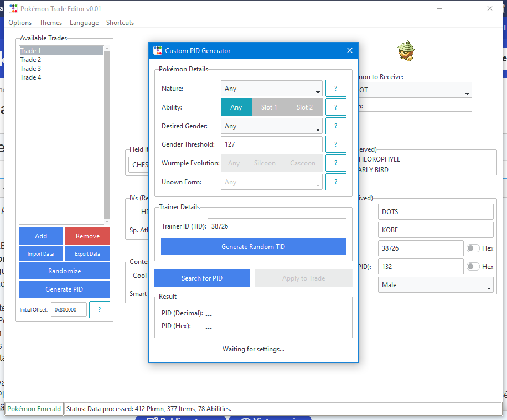Show help for Gender Threshold
The height and width of the screenshot is (420, 507).
335,144
